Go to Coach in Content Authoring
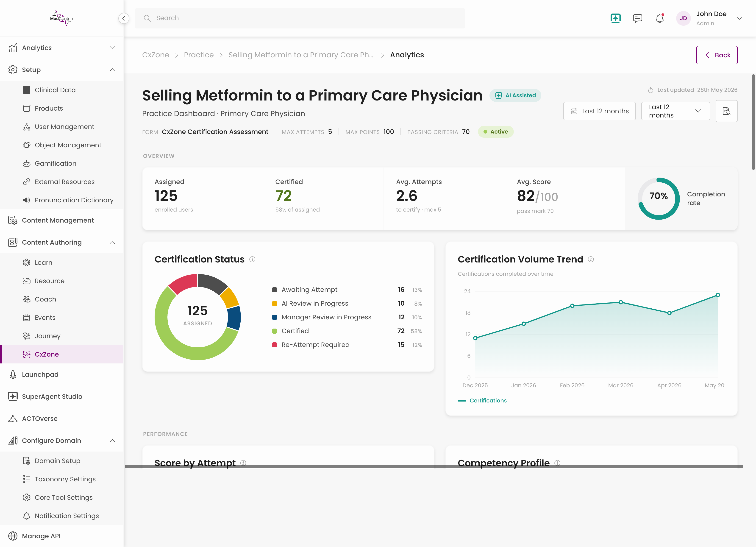This screenshot has height=547, width=756. [x=62, y=299]
